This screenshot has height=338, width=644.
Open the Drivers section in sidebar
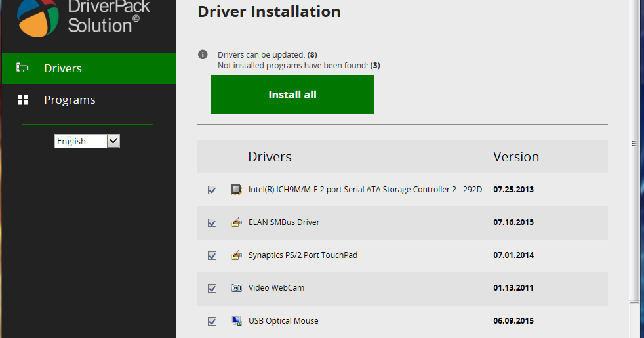click(x=89, y=68)
